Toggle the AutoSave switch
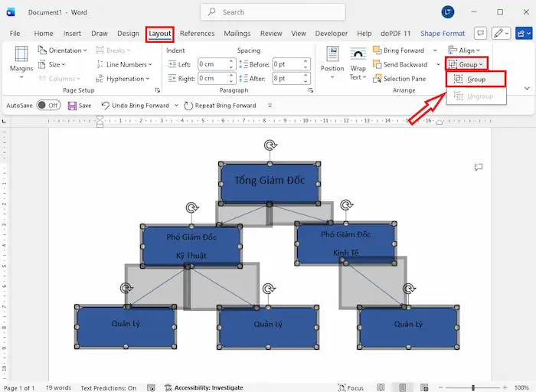This screenshot has width=536, height=392. [47, 106]
